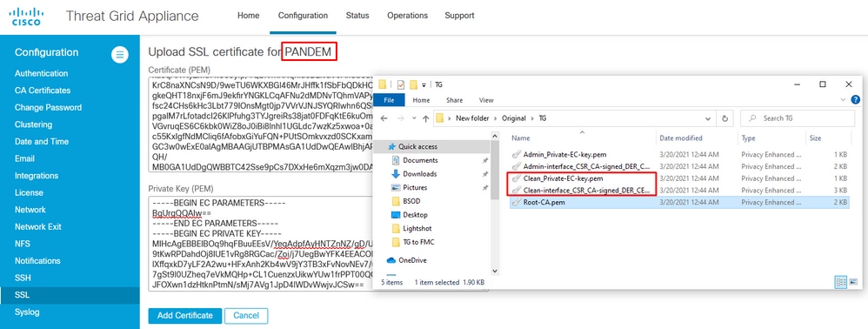The image size is (868, 329).
Task: Open NFS settings
Action: 22,244
